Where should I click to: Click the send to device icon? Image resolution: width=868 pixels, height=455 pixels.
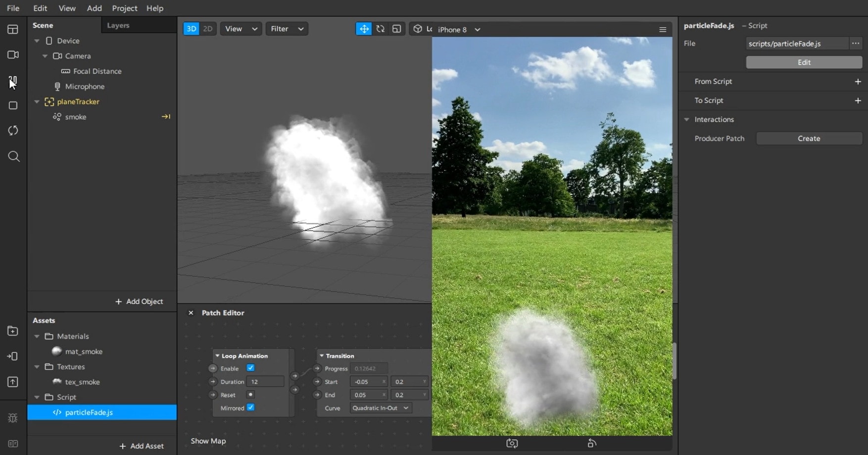pos(13,356)
